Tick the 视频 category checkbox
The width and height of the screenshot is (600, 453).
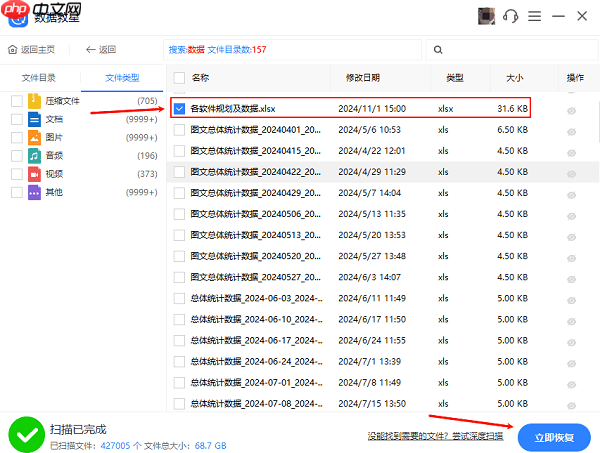tap(17, 174)
